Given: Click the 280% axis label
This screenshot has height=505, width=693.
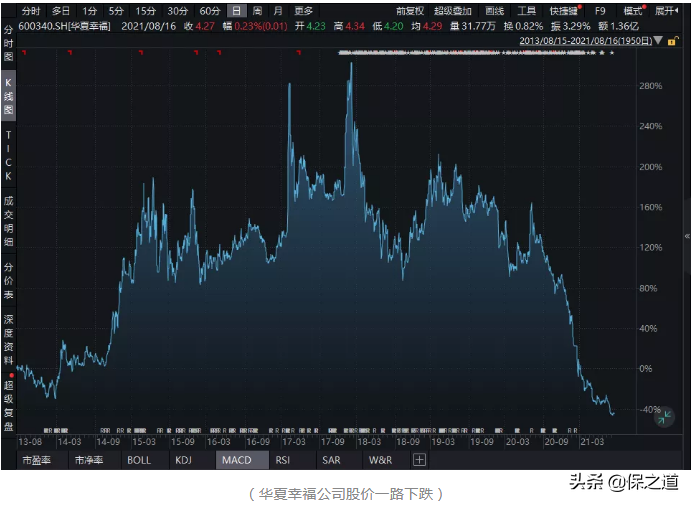Looking at the screenshot, I should [x=651, y=86].
